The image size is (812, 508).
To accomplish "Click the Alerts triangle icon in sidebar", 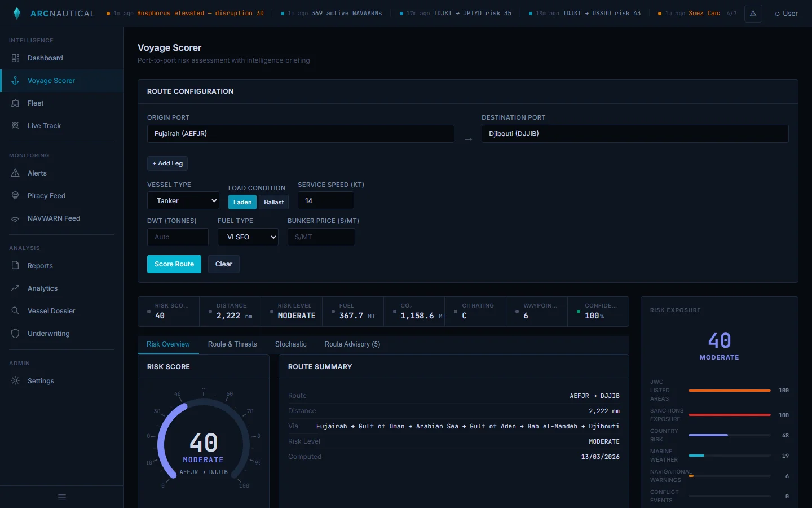I will pyautogui.click(x=15, y=173).
